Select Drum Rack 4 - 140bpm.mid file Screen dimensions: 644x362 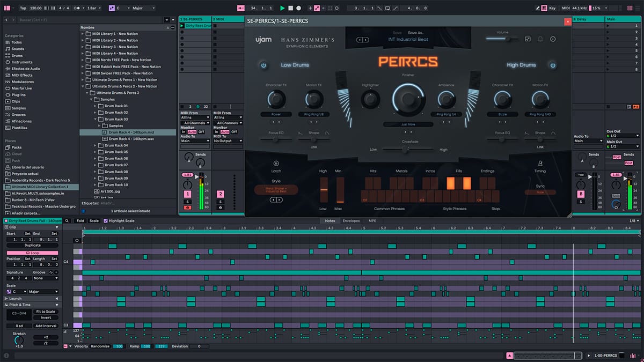(x=128, y=132)
